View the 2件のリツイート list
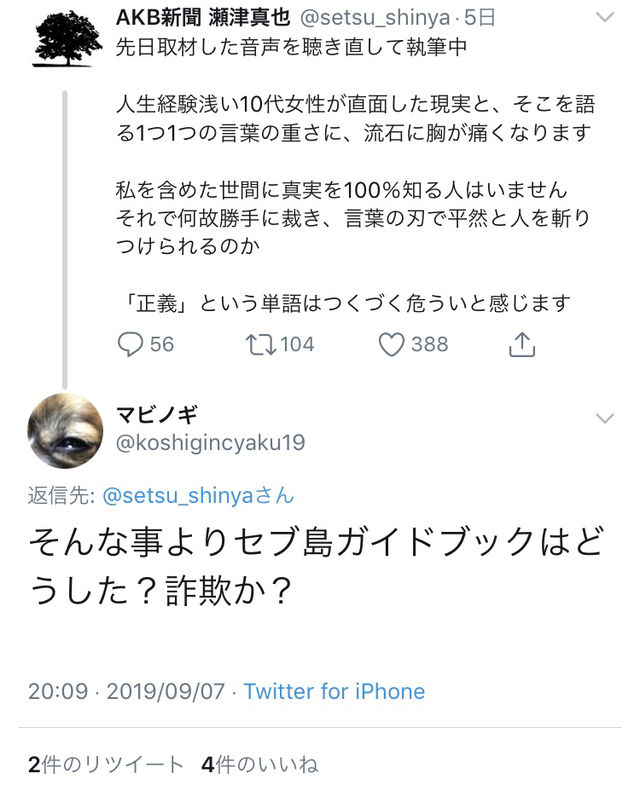640x791 pixels. (106, 765)
